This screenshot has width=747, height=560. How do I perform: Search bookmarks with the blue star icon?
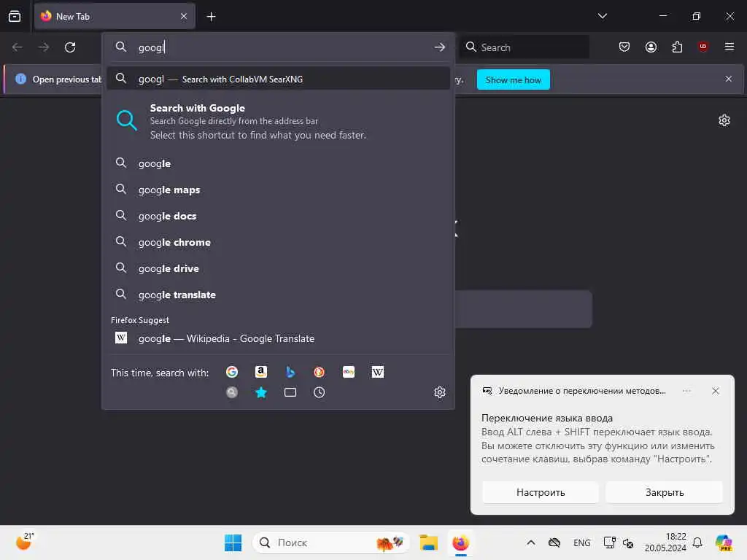click(261, 392)
